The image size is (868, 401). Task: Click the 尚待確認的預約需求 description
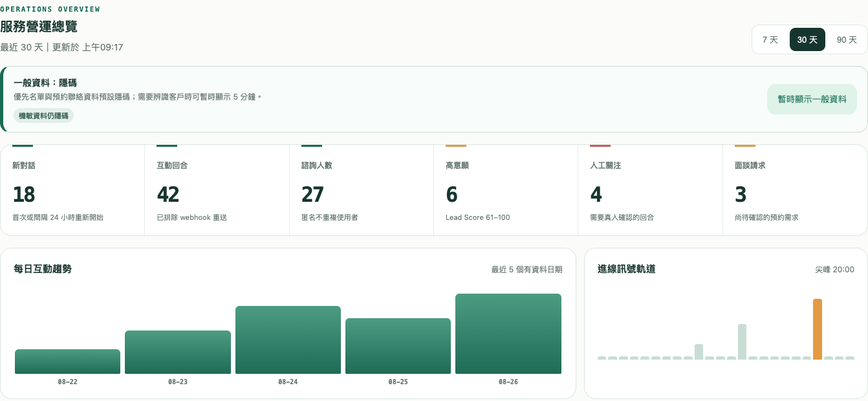(x=766, y=217)
